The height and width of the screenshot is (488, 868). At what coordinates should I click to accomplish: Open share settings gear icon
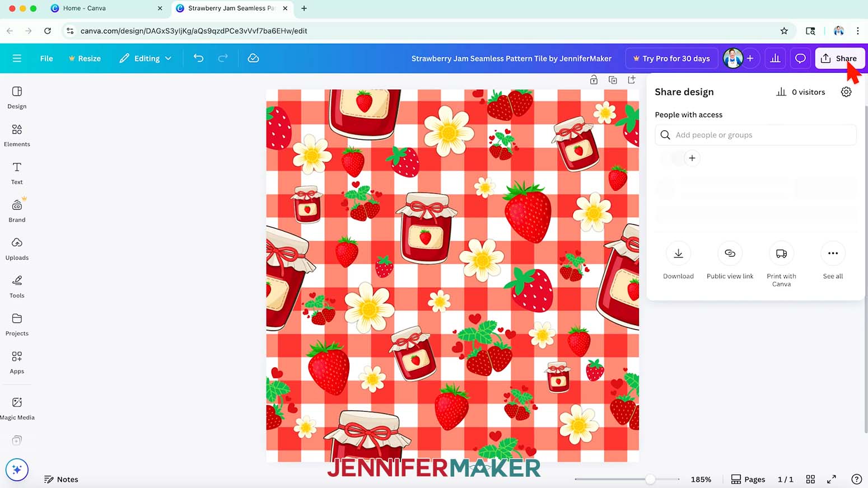tap(846, 92)
